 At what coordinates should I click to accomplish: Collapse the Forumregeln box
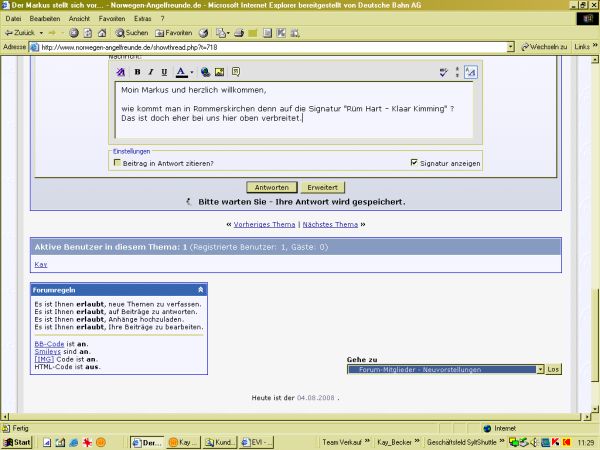(x=201, y=289)
